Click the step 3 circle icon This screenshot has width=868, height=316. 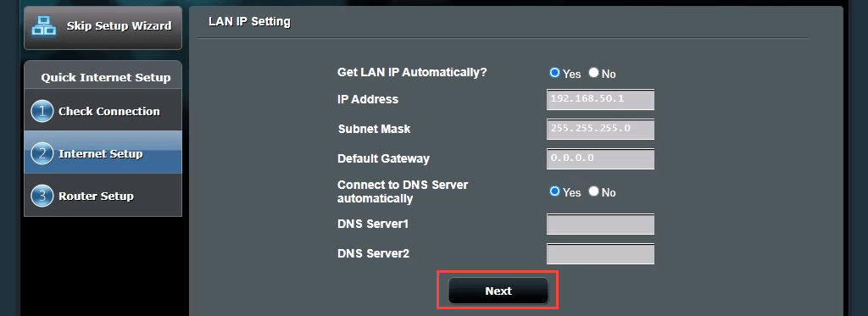point(42,196)
